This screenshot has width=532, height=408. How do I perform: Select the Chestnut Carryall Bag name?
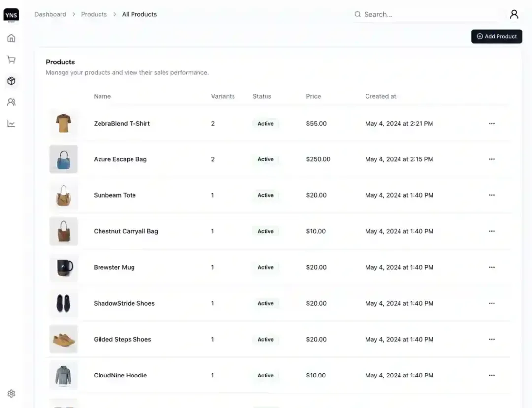coord(126,231)
